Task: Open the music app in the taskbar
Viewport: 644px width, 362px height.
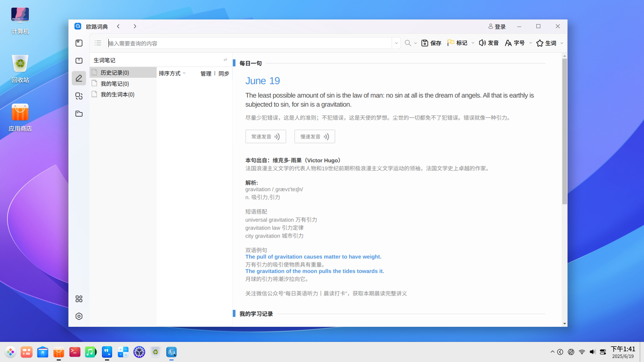Action: (91, 352)
